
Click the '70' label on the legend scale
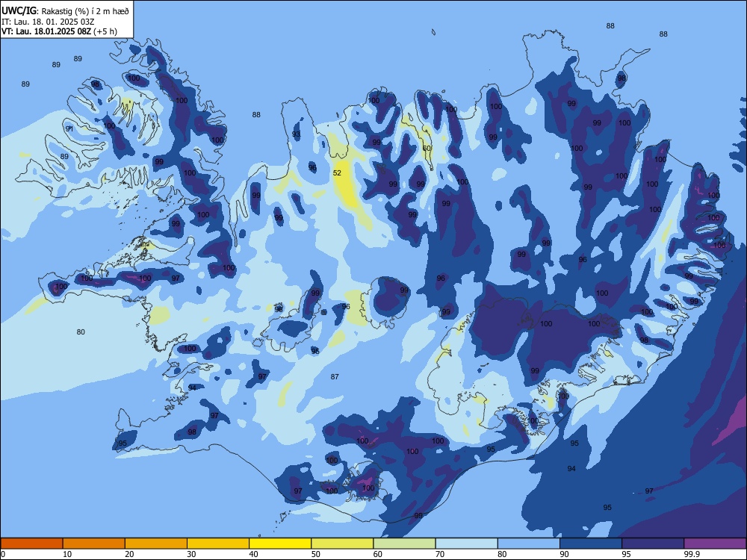click(x=440, y=554)
